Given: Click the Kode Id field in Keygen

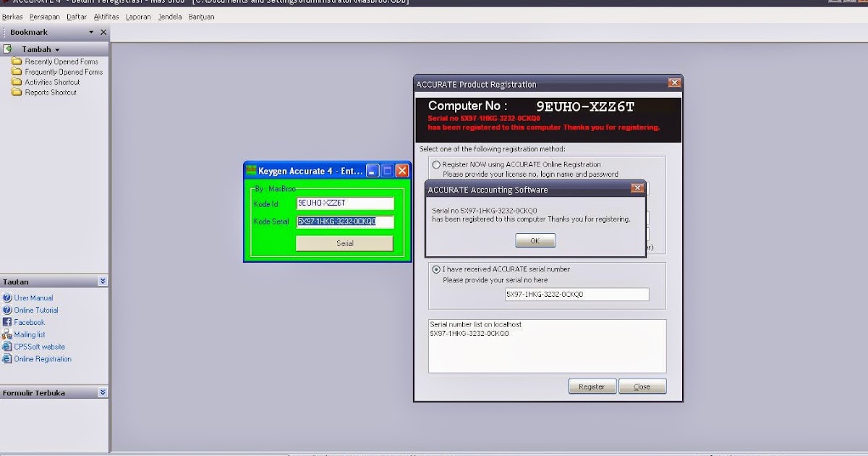Looking at the screenshot, I should tap(345, 203).
